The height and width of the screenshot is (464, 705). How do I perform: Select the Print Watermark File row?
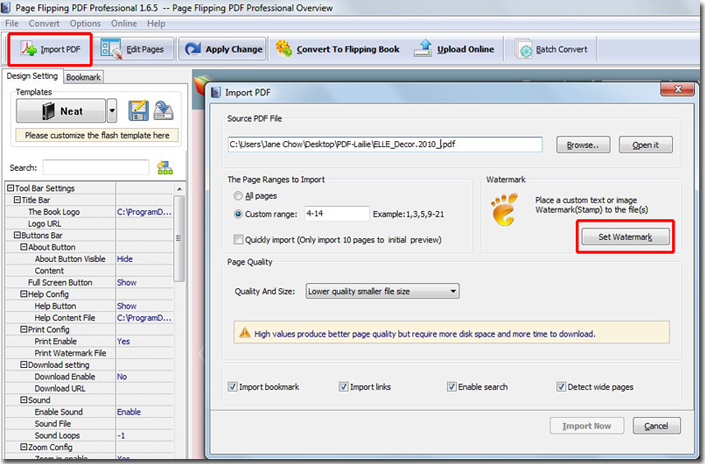[89, 353]
